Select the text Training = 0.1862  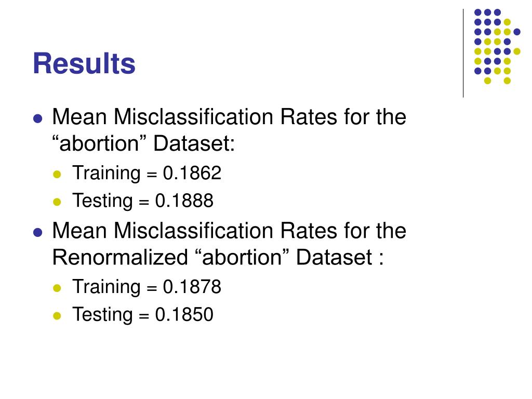(147, 173)
